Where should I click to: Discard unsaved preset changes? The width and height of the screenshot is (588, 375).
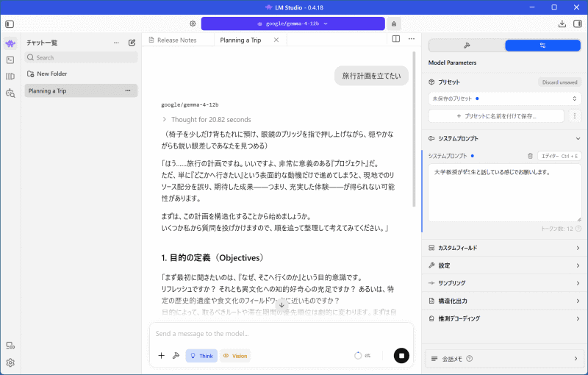click(x=559, y=82)
